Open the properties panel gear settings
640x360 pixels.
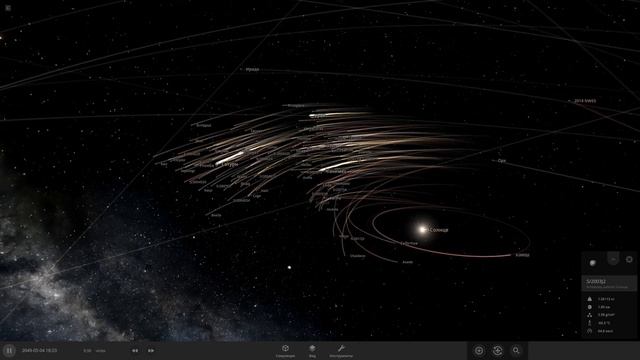coord(629,260)
